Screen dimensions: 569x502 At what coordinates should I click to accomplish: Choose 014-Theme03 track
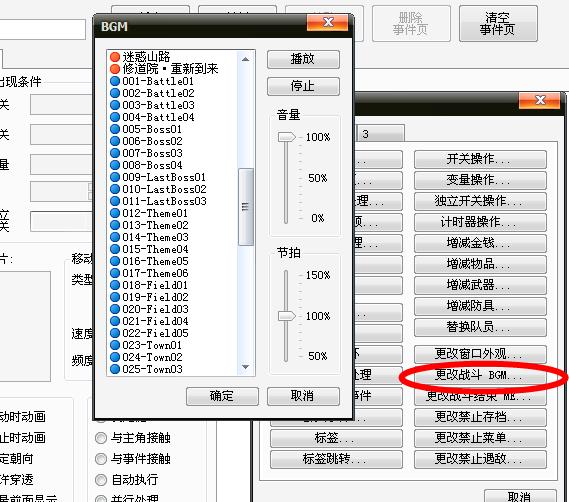(149, 236)
